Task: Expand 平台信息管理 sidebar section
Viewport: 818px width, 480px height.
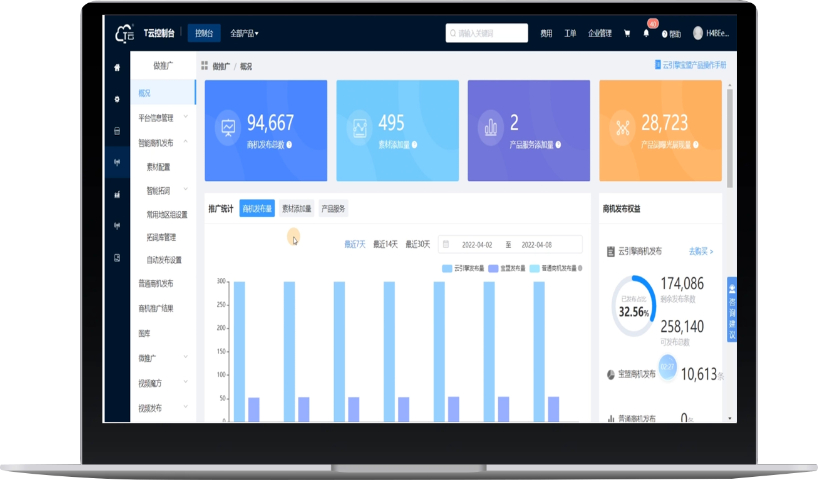Action: (x=163, y=118)
